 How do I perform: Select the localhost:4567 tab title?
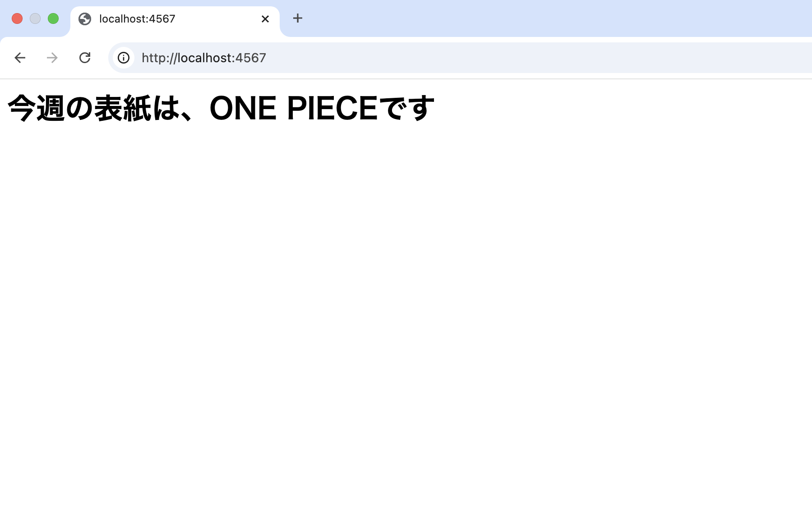coord(137,19)
